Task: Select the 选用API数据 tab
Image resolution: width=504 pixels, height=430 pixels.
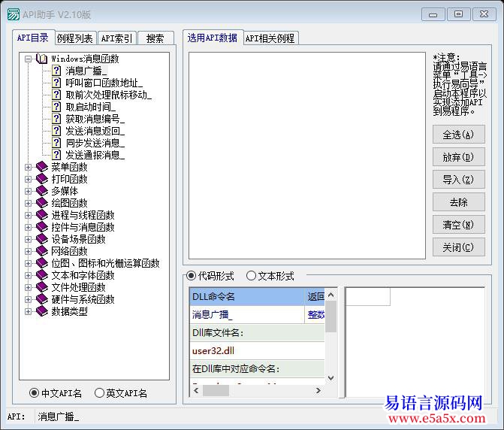Action: tap(213, 38)
